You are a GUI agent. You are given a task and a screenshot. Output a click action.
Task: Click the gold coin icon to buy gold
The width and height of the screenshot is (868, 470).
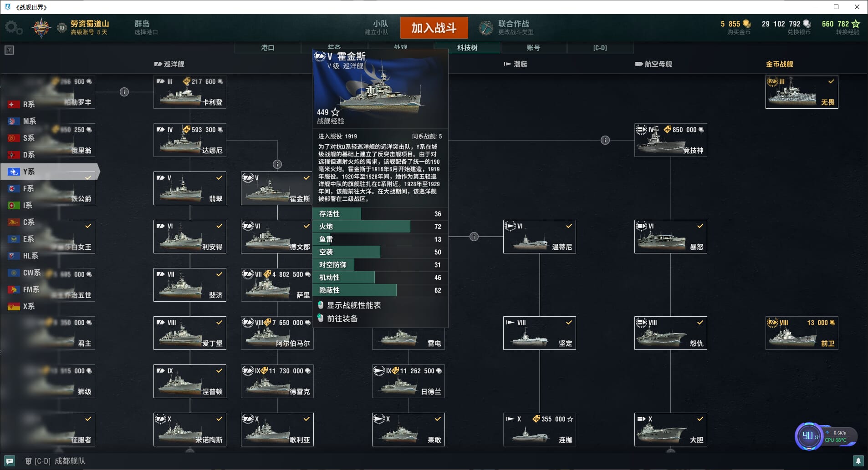point(746,24)
